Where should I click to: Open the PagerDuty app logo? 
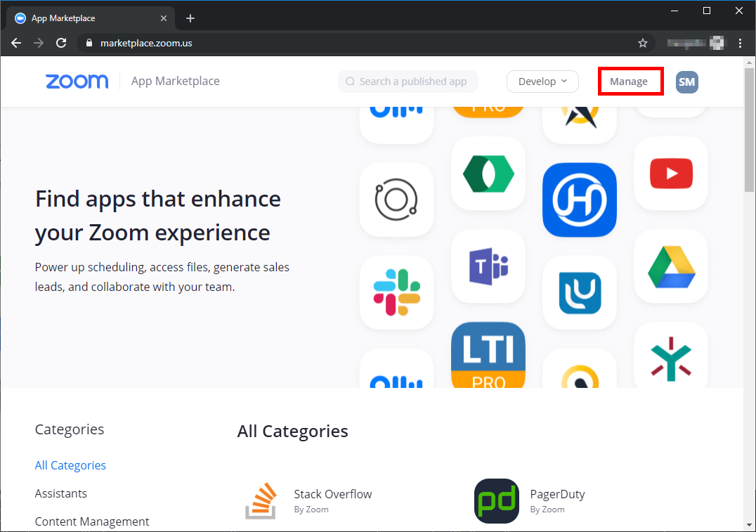(497, 501)
